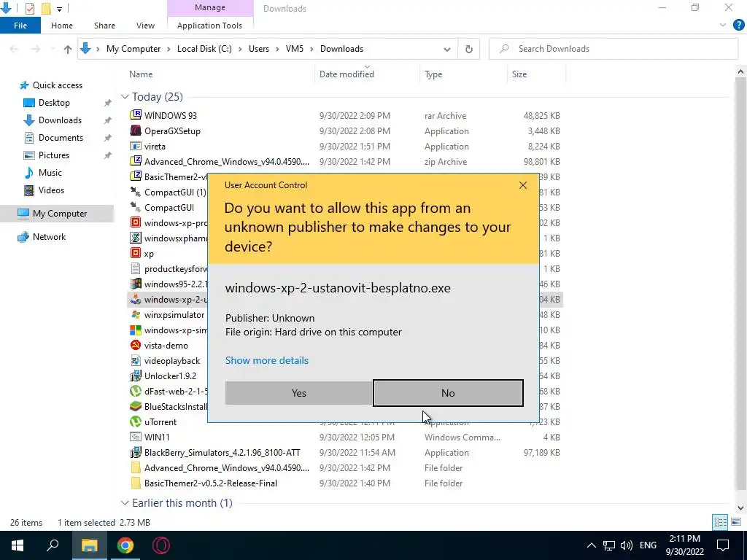This screenshot has width=747, height=560.
Task: Collapse the Today (25) group
Action: click(x=125, y=97)
